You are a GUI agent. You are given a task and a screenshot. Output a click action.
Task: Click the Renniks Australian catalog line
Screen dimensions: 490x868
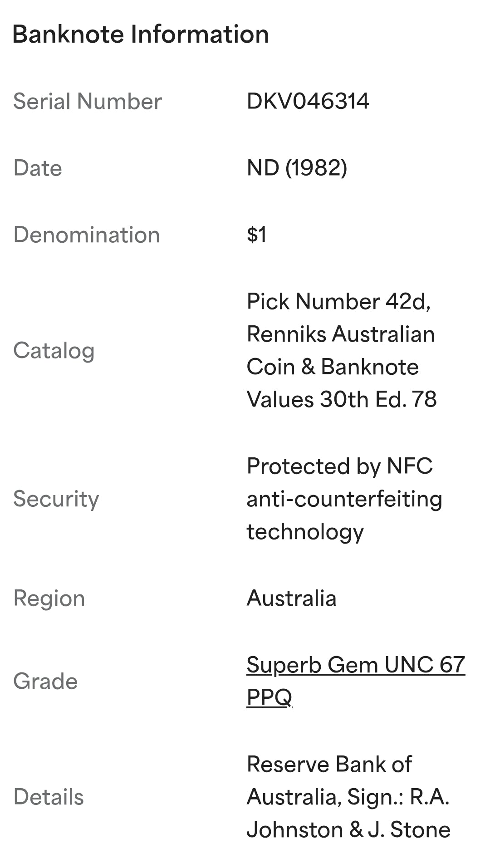pos(341,334)
